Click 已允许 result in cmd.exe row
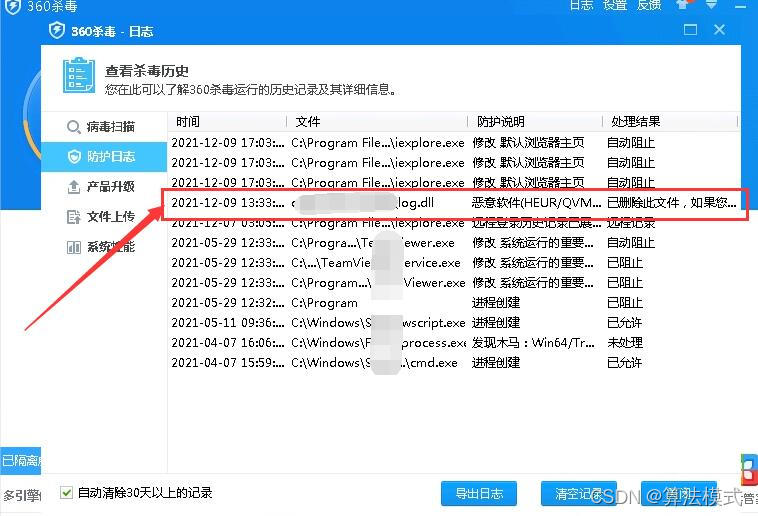Image resolution: width=758 pixels, height=516 pixels. (x=625, y=363)
